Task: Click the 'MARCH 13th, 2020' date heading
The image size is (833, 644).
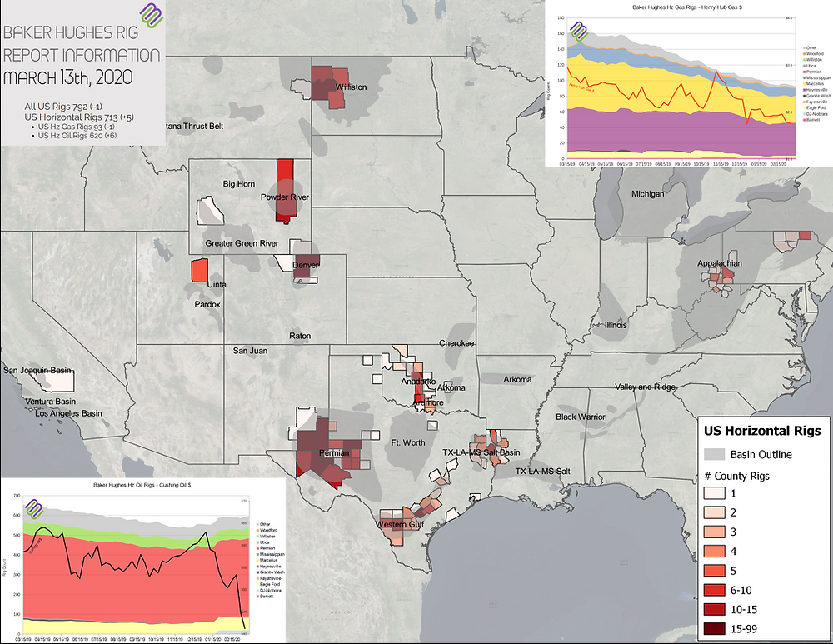Action: pos(68,77)
